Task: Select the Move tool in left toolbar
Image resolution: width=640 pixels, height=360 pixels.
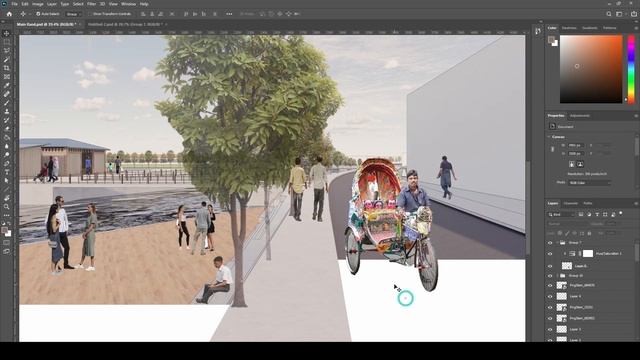Action: (x=6, y=33)
